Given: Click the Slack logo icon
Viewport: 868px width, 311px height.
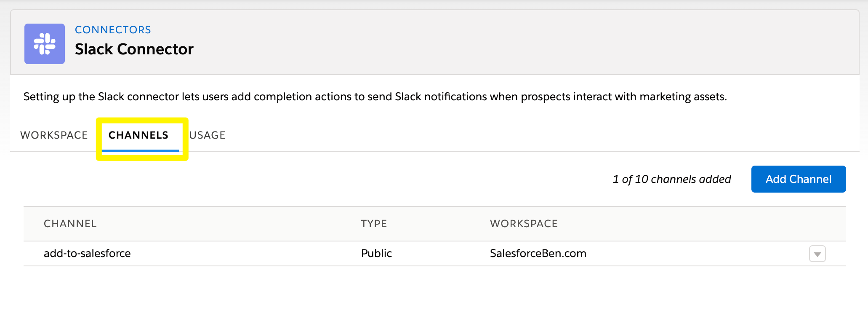Looking at the screenshot, I should [x=45, y=44].
